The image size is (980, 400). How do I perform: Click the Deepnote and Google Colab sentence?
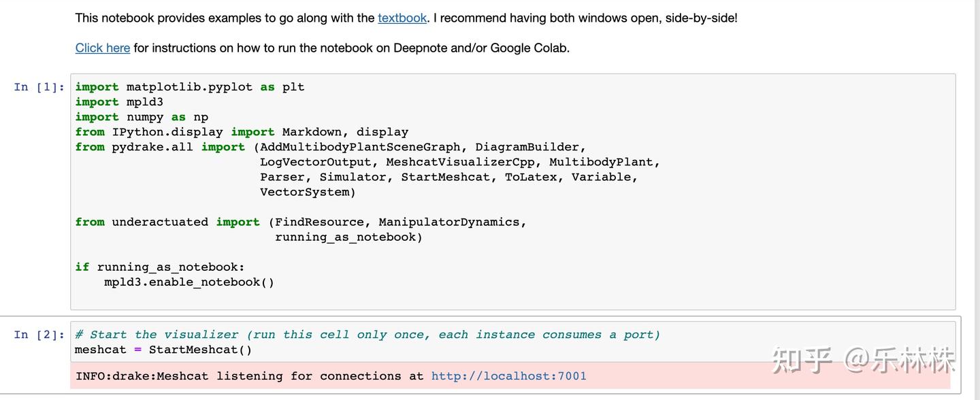350,48
